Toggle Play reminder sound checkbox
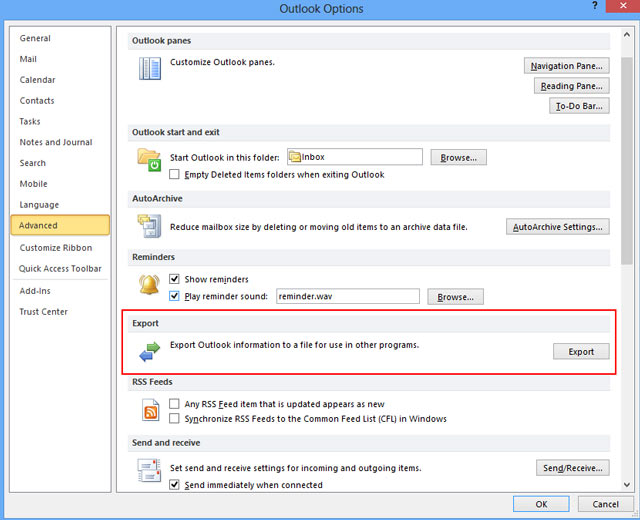This screenshot has width=640, height=520. pos(174,296)
